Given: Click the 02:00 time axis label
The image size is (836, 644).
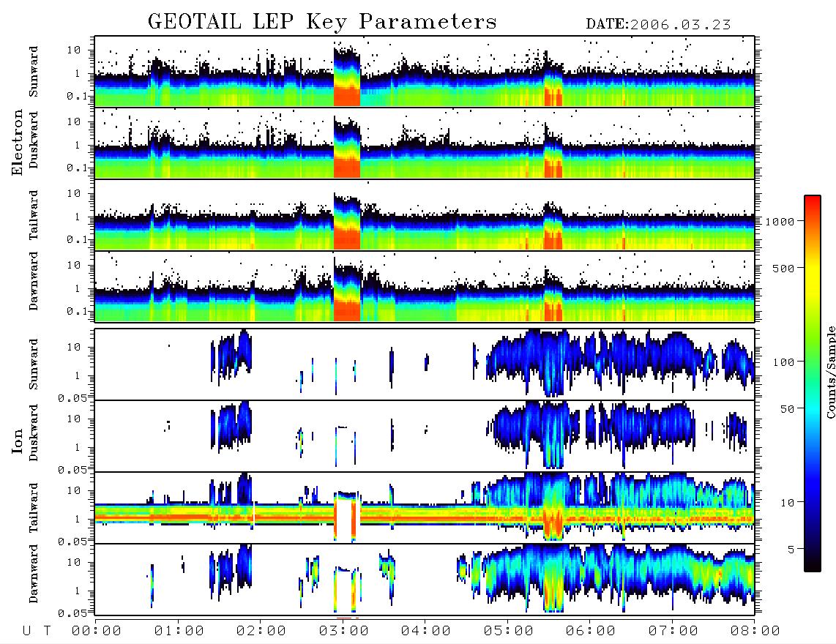Looking at the screenshot, I should [x=261, y=632].
